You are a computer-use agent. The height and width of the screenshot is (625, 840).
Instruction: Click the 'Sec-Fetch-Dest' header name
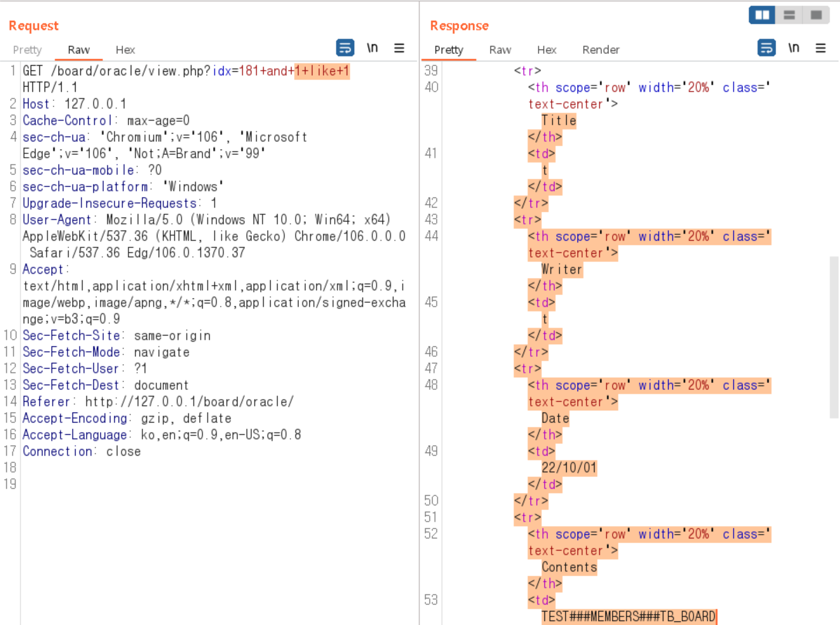click(71, 385)
